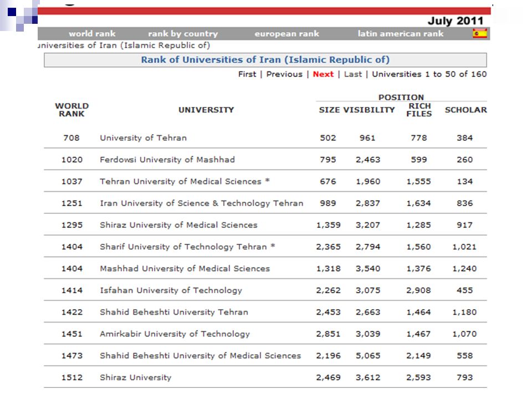Open Shiraz University of Medical Sciences entry
This screenshot has width=532, height=399.
click(178, 224)
